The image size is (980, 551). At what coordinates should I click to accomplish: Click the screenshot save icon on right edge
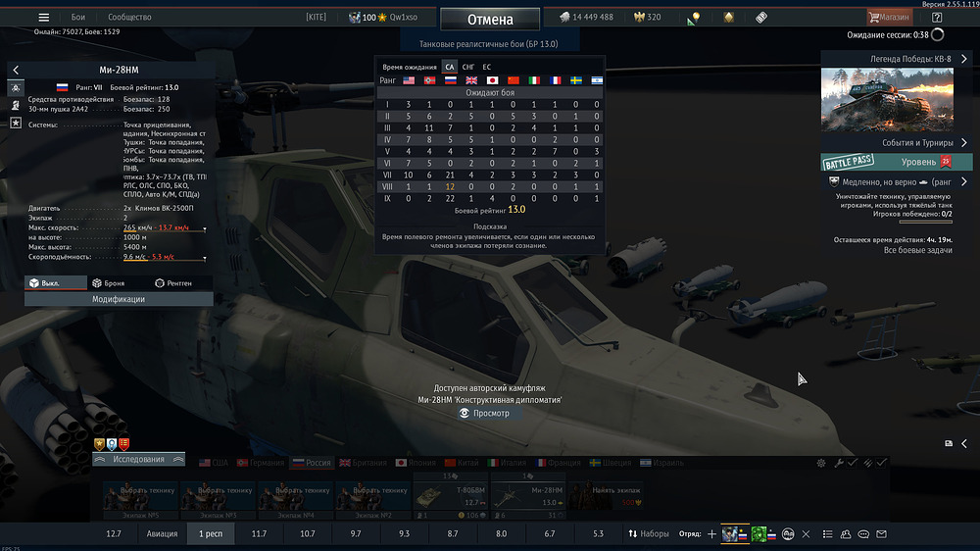[x=949, y=443]
